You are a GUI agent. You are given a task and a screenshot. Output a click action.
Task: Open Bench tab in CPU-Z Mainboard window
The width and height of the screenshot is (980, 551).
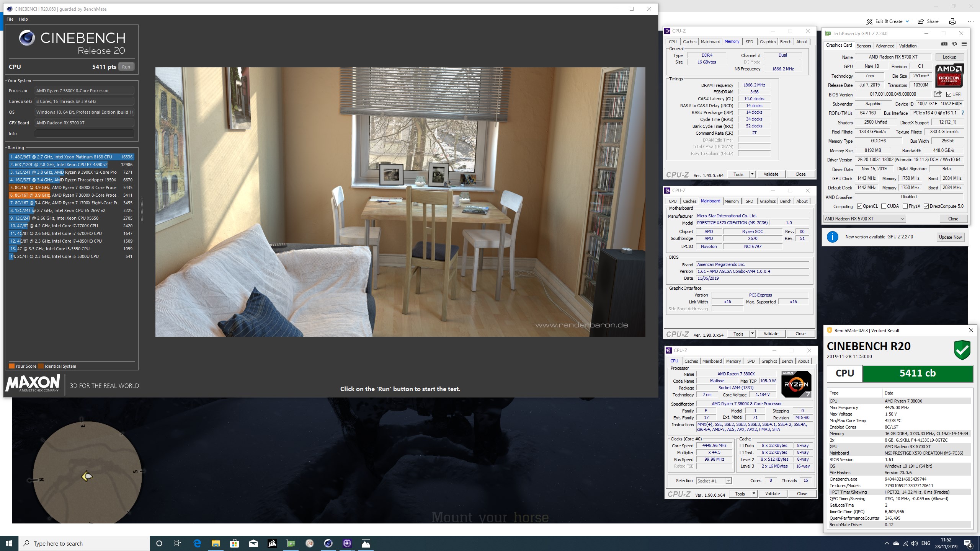(x=786, y=201)
